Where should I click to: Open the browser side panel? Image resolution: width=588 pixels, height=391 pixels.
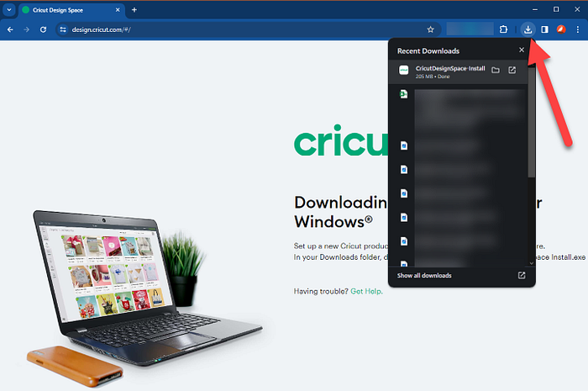tap(544, 29)
